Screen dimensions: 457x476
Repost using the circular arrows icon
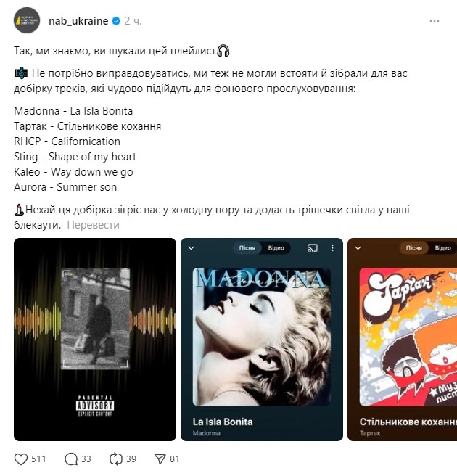pos(116,459)
